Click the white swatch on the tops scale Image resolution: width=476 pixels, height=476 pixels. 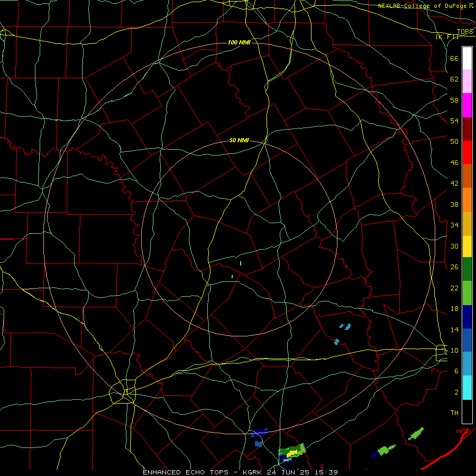click(x=467, y=58)
